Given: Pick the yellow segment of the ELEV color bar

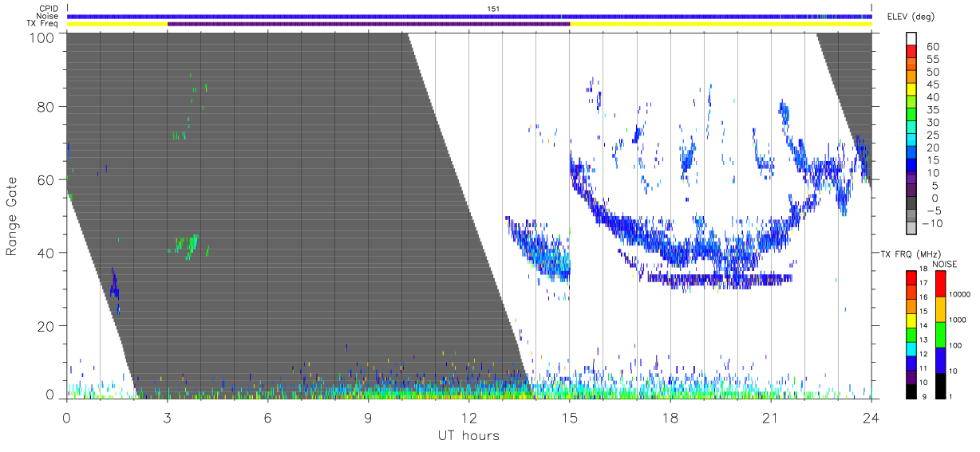Looking at the screenshot, I should pyautogui.click(x=911, y=88).
